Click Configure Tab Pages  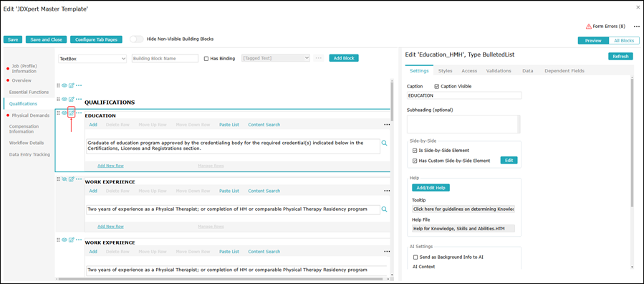tap(96, 39)
